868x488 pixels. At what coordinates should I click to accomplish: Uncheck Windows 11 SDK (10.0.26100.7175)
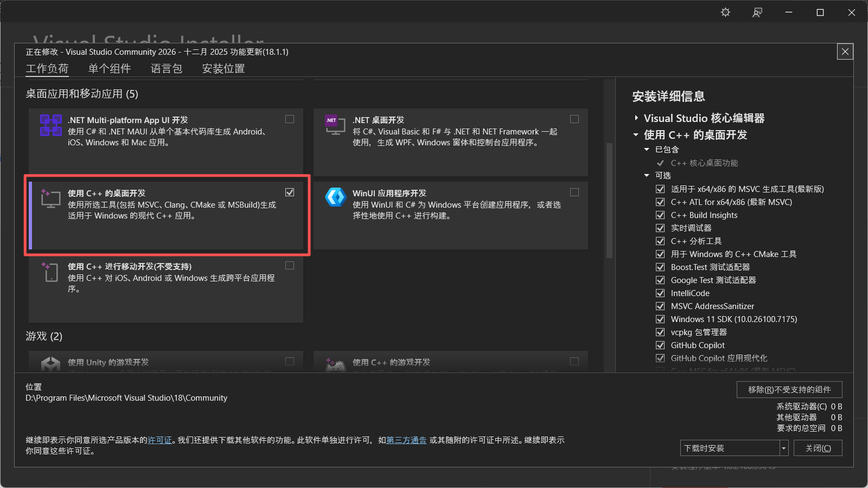click(x=660, y=319)
